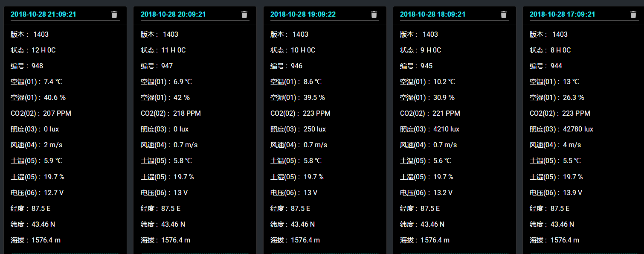Click the 2018-10-28 18:09:21 timestamp title

coord(432,14)
